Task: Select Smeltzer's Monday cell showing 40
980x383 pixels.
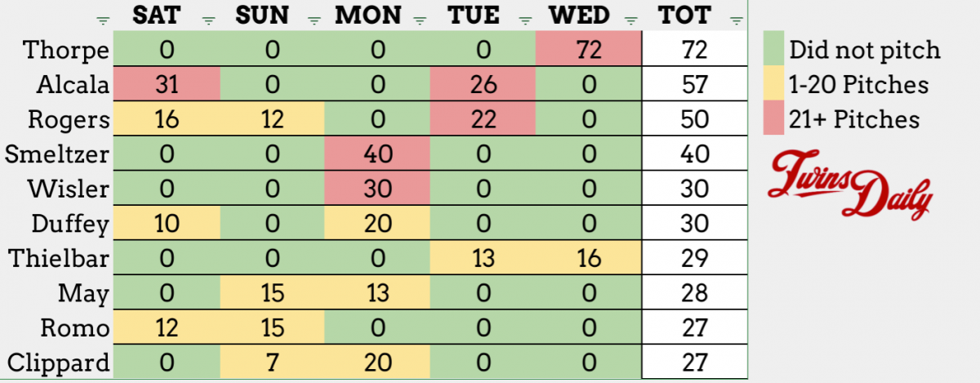Action: click(376, 153)
